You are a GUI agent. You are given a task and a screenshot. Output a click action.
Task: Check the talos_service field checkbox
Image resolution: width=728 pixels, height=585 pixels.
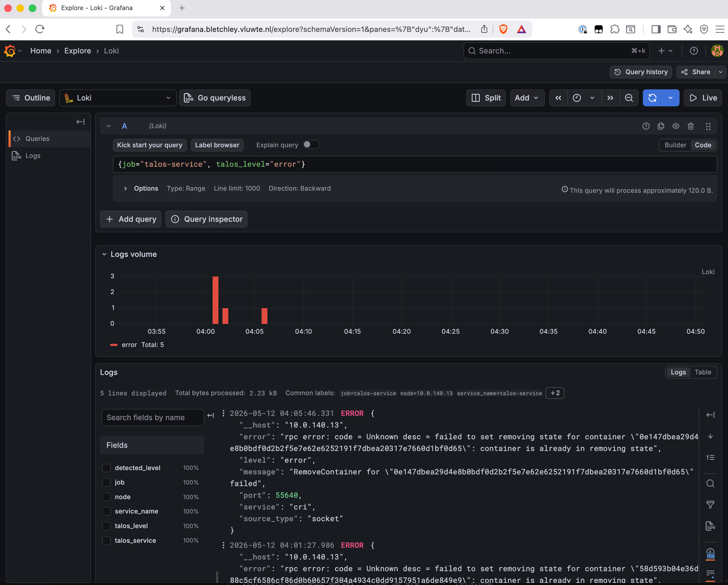click(106, 541)
